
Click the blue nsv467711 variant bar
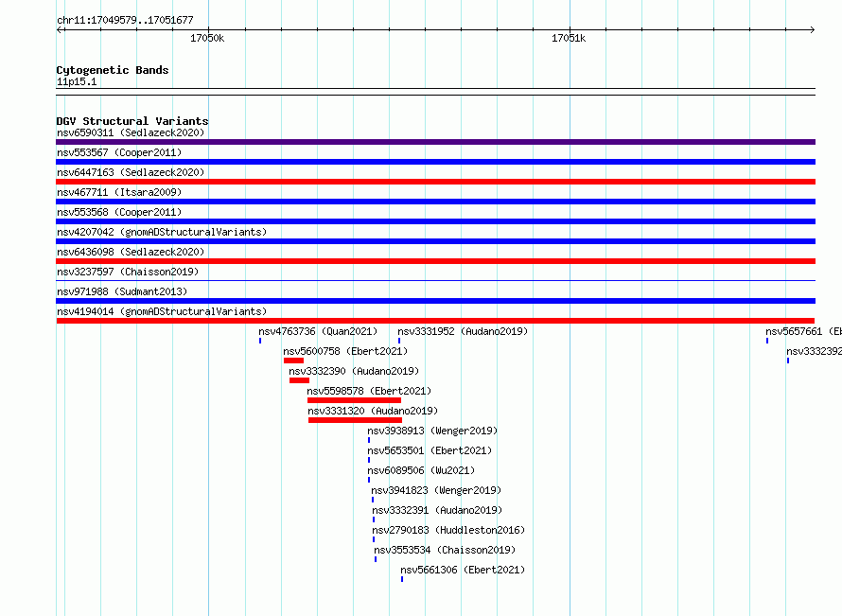tap(435, 202)
